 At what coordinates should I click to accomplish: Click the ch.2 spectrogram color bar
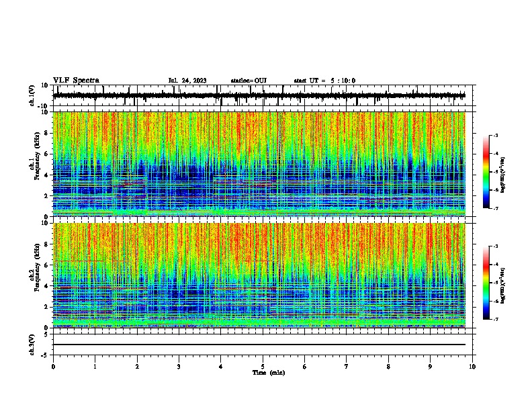point(486,283)
